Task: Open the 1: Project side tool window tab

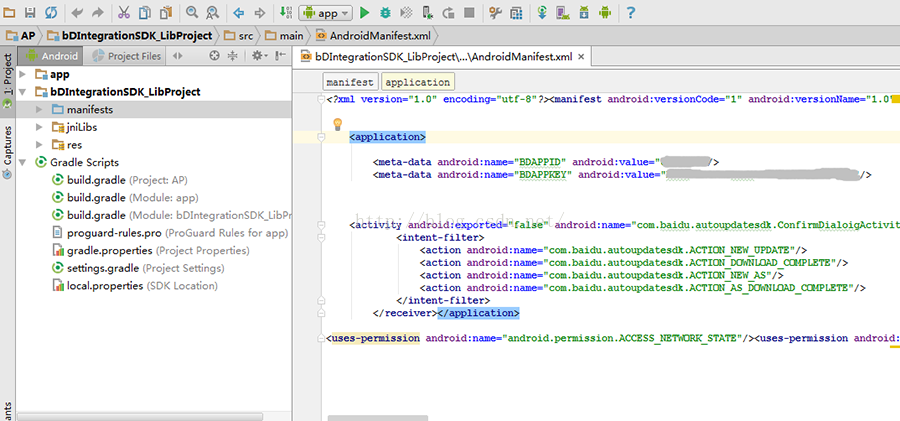Action: tap(7, 80)
